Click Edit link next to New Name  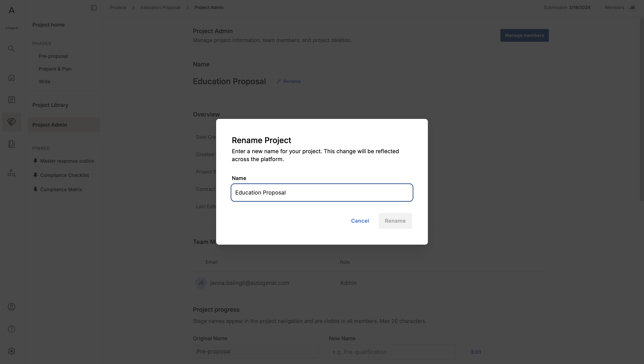(476, 352)
